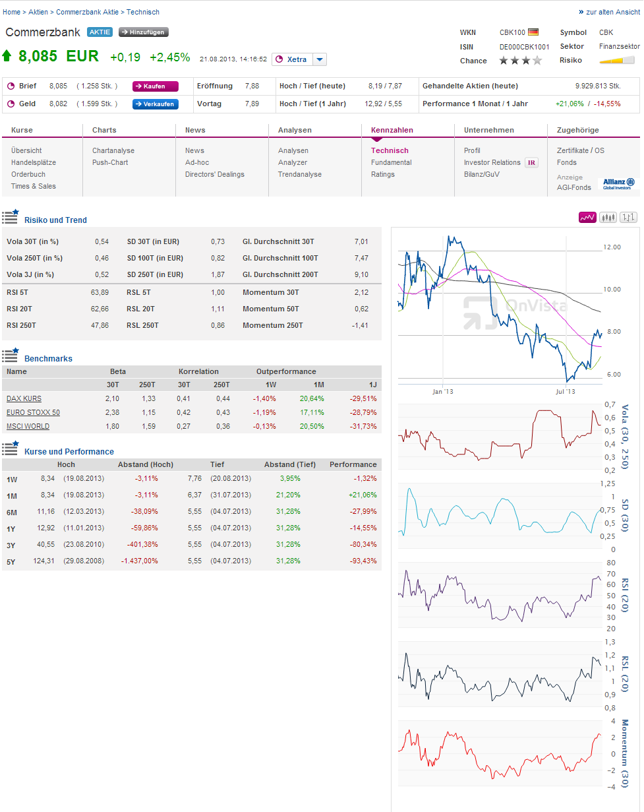Switch chart to candlestick view

click(608, 217)
